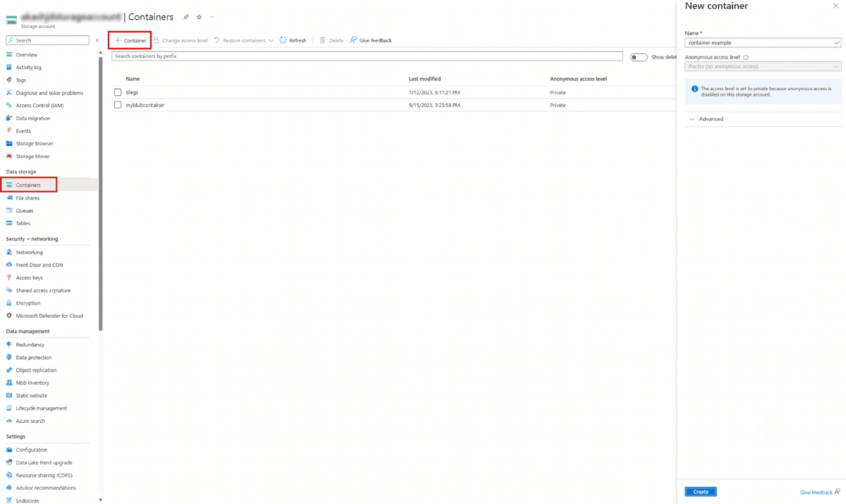Pin the Containers page with the pin icon
This screenshot has width=846, height=504.
186,17
